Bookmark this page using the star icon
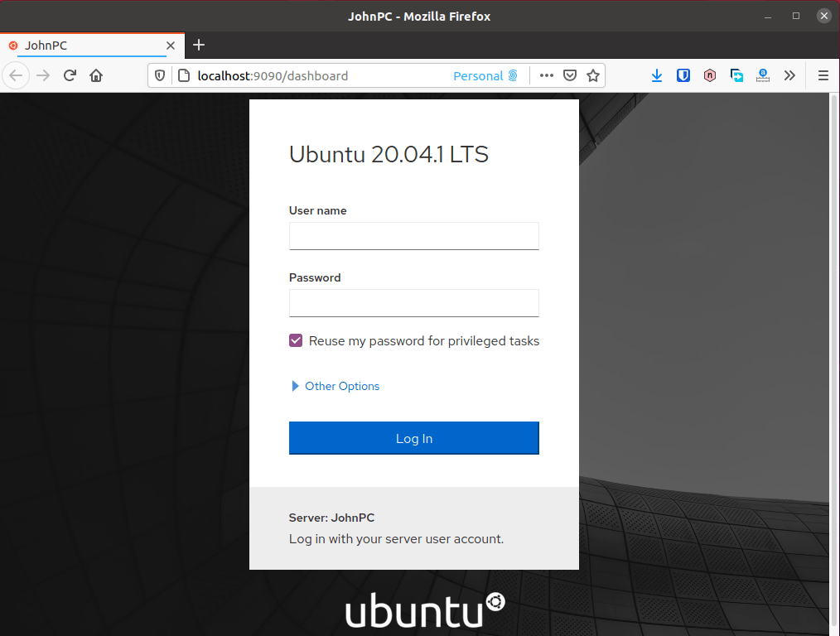This screenshot has width=840, height=636. point(593,75)
